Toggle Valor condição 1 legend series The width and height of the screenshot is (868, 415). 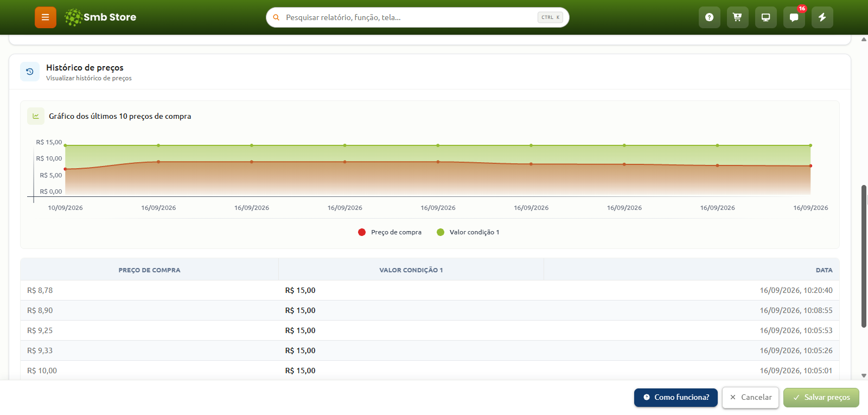coord(468,232)
